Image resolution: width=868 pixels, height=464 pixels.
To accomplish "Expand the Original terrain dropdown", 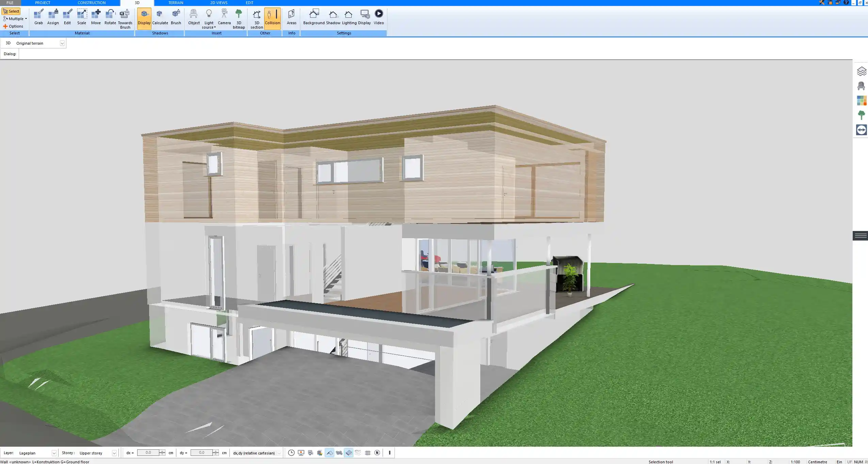I will (62, 43).
